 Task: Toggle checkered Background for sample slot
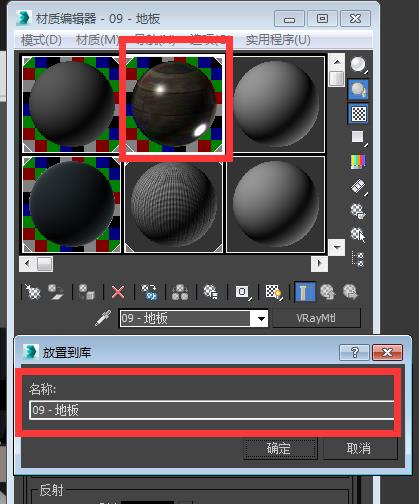(x=358, y=113)
